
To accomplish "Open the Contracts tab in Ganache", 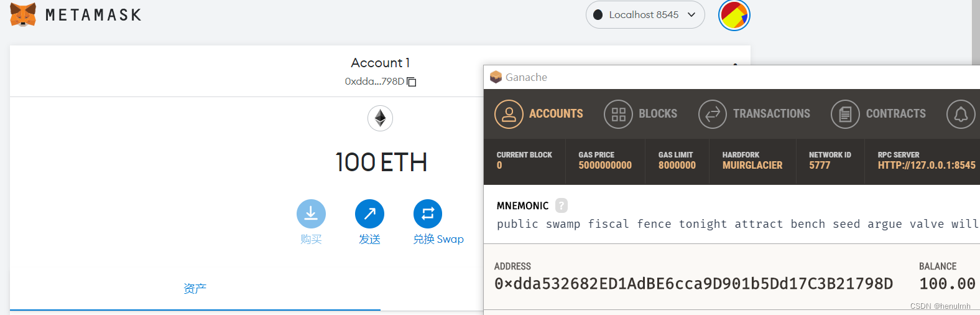I will pyautogui.click(x=878, y=114).
